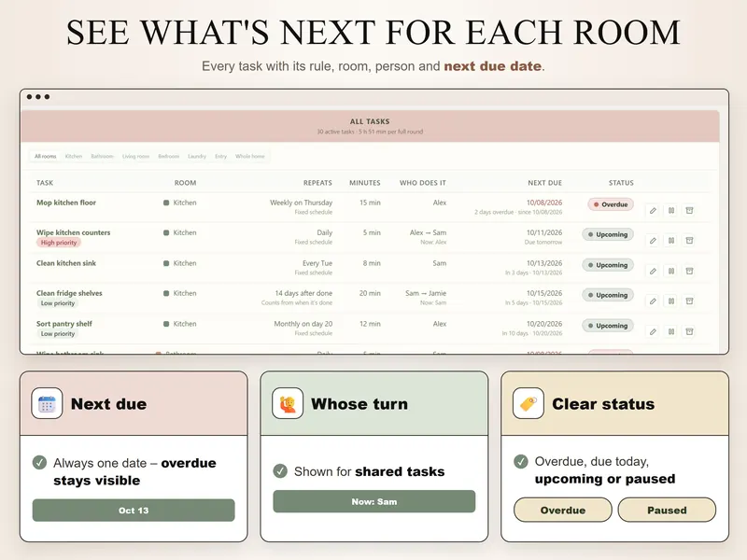Click the 'Low priority' tag under Clean fridge shelves

point(58,302)
